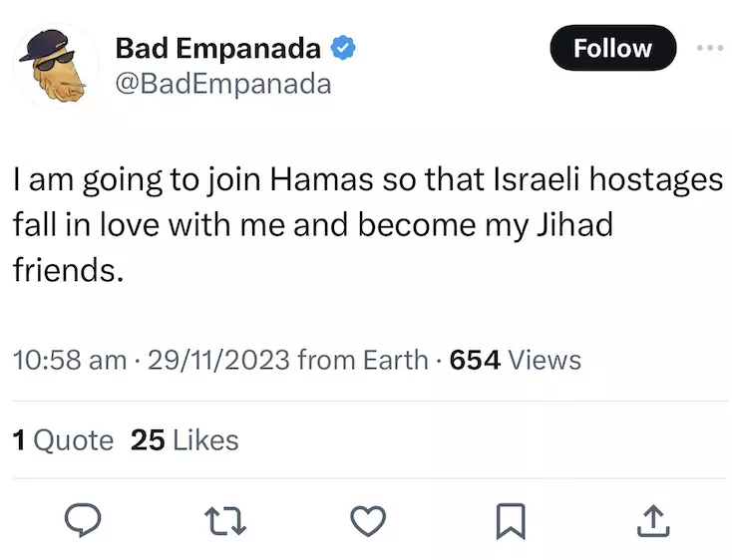Image resolution: width=732 pixels, height=560 pixels.
Task: Click the blue verified checkmark badge
Action: [343, 48]
